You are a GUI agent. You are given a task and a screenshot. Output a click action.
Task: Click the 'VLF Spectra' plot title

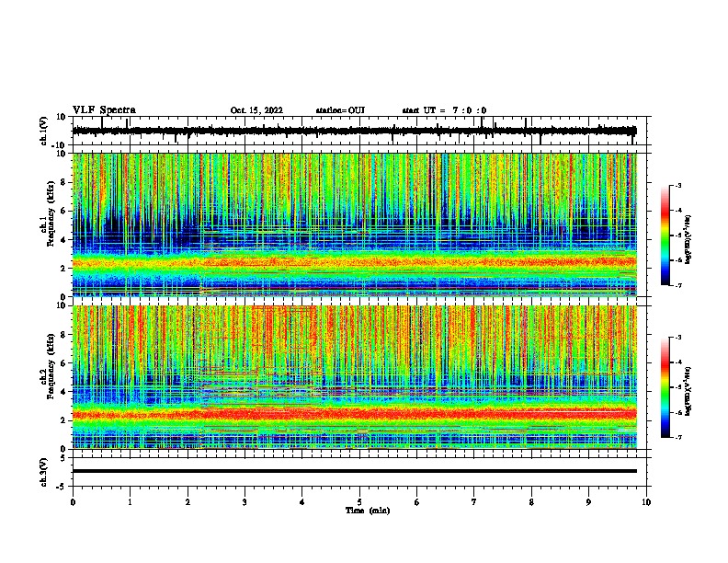click(x=104, y=110)
